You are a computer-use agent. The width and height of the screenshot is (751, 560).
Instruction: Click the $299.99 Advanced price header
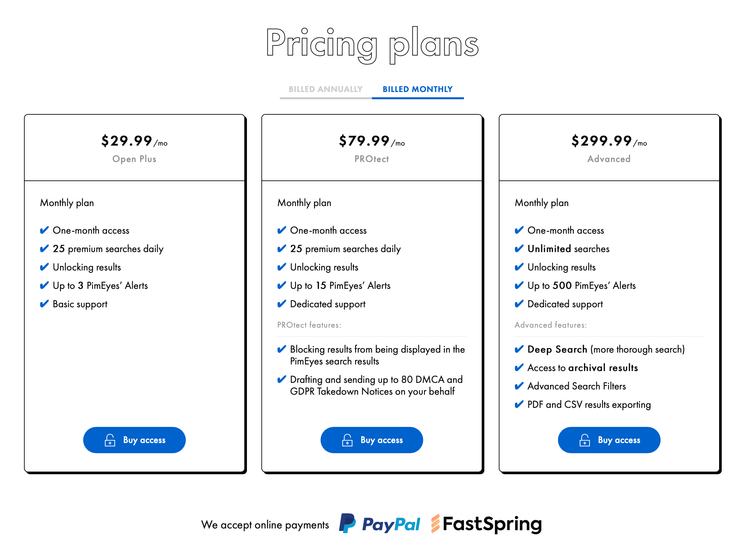(x=609, y=148)
